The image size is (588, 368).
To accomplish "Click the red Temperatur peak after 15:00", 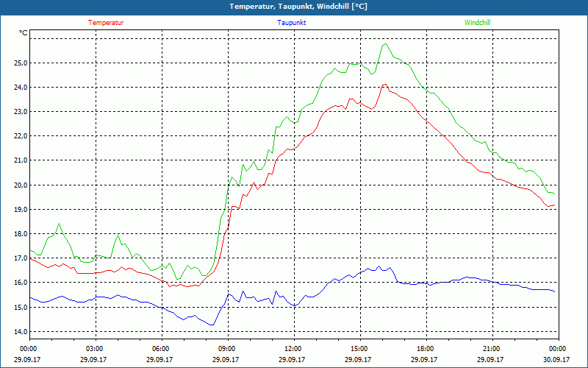I will [x=384, y=85].
